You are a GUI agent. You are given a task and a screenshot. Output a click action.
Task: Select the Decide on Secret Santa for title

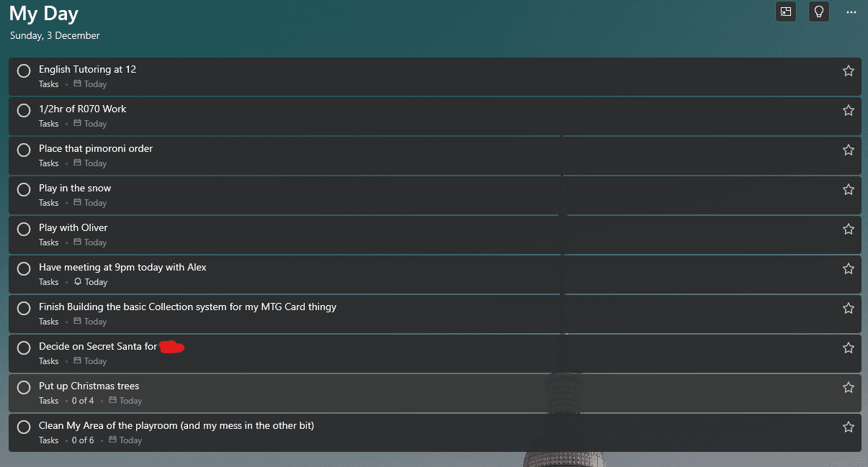(x=98, y=346)
